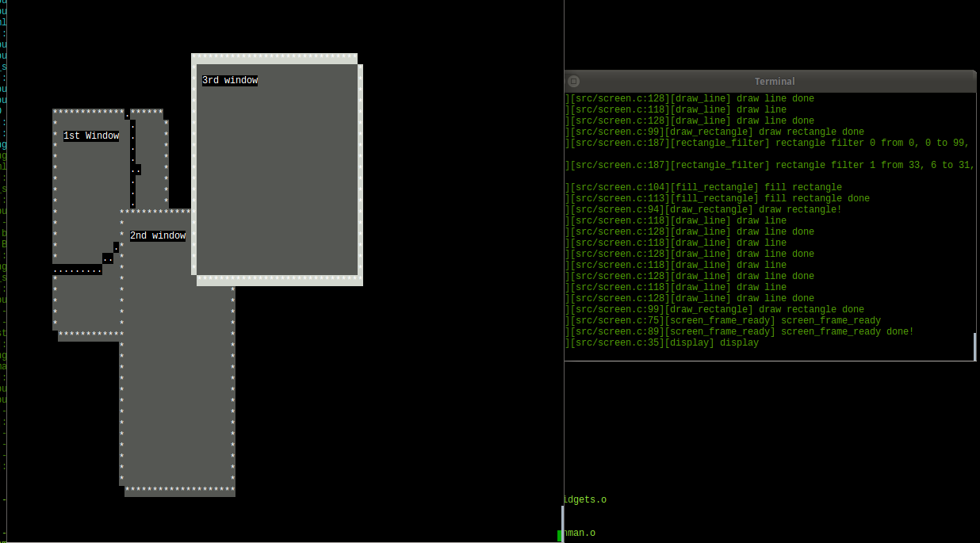The height and width of the screenshot is (543, 980).
Task: Focus the "3rd window" title label
Action: tap(229, 79)
